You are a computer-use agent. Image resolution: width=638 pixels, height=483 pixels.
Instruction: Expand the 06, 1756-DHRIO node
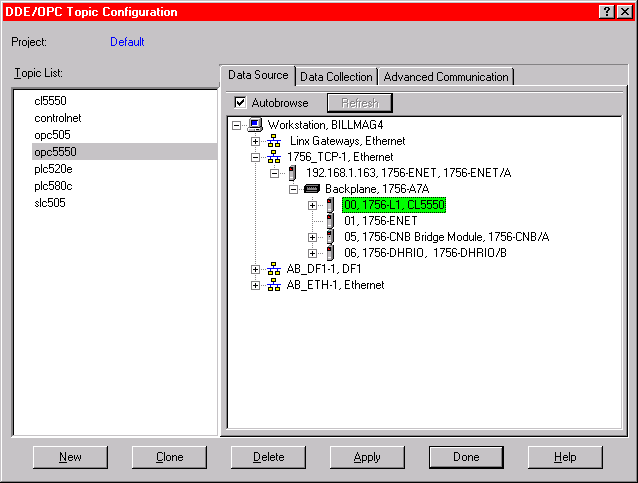tap(312, 254)
